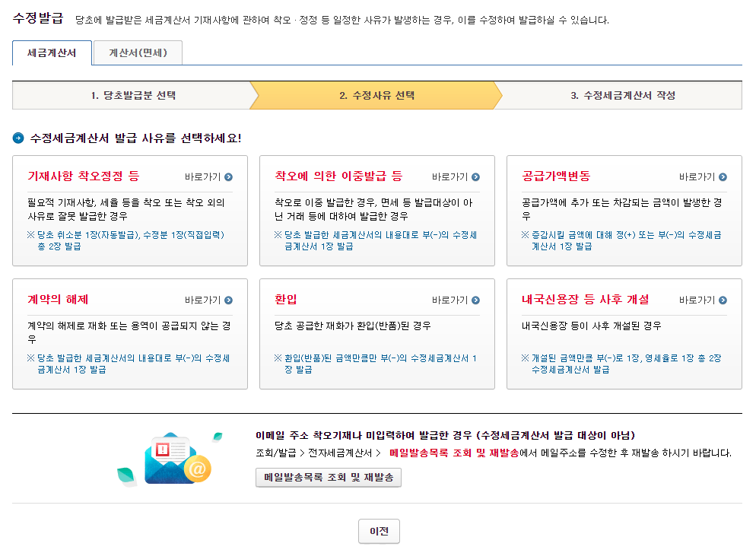Screen dimensions: 756x553
Task: Open 계약의 해제 title
Action: [58, 300]
